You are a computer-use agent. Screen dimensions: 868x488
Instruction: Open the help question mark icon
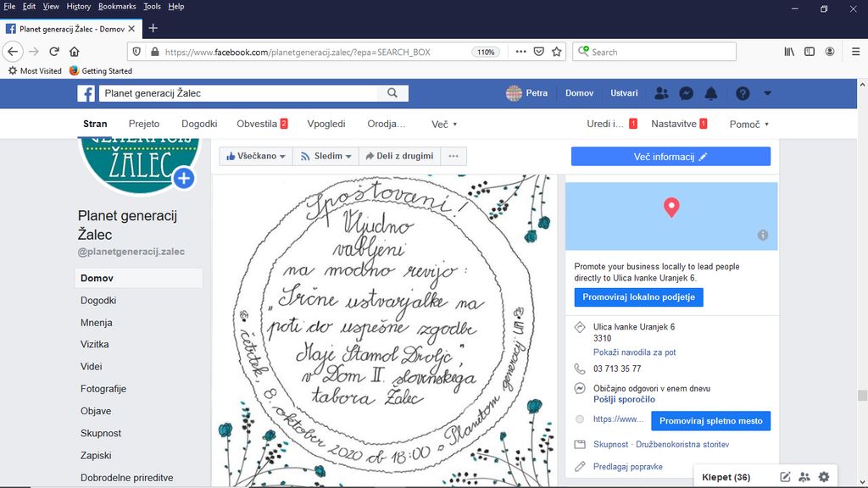point(743,93)
